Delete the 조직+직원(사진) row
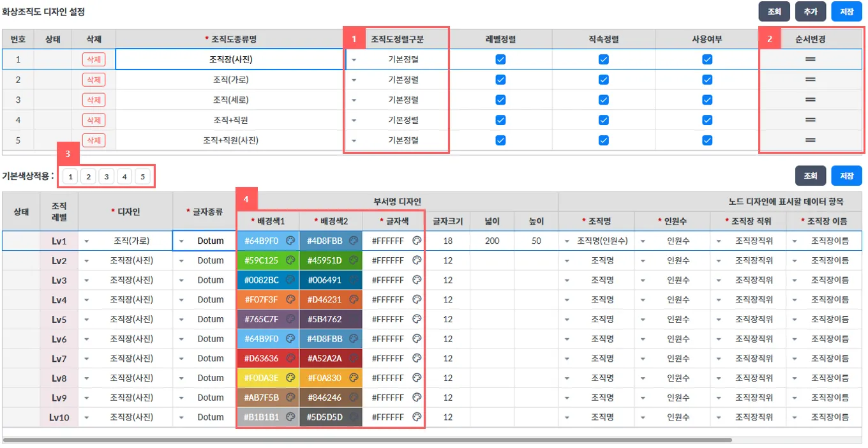The image size is (868, 448). pyautogui.click(x=94, y=140)
